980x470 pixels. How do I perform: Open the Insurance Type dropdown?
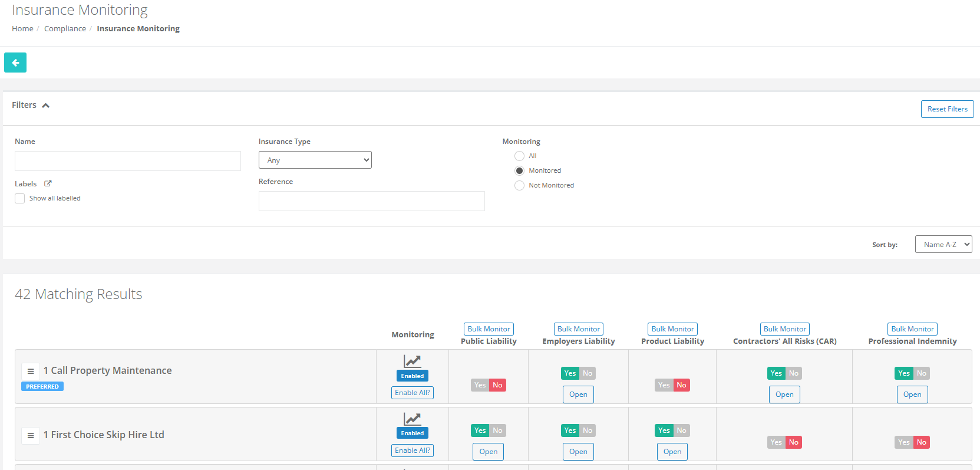(x=315, y=160)
